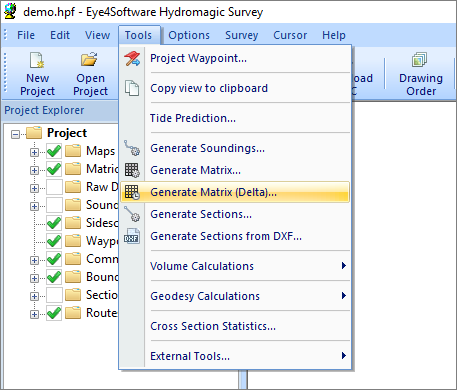Screen dimensions: 457x390
Task: Open the Help menu
Action: [x=334, y=35]
